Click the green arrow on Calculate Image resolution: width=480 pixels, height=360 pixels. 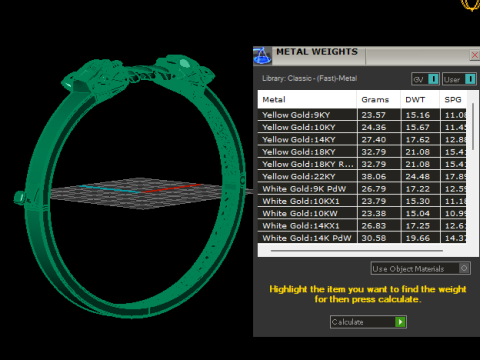(400, 322)
